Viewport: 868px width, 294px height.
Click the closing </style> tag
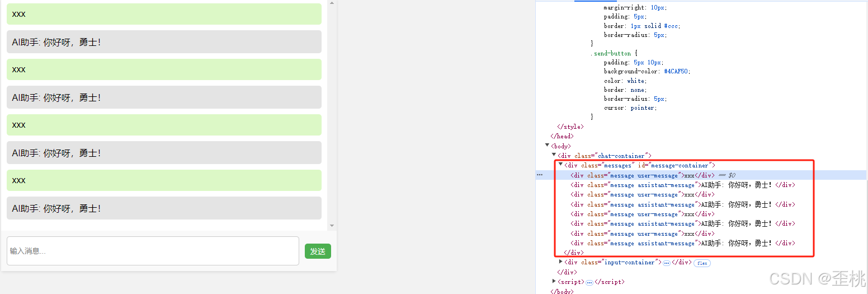570,127
